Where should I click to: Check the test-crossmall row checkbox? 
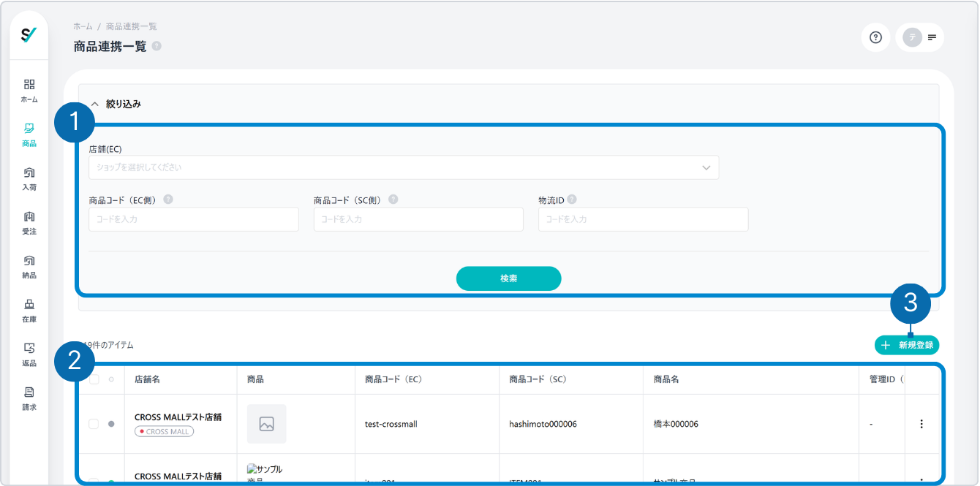94,424
